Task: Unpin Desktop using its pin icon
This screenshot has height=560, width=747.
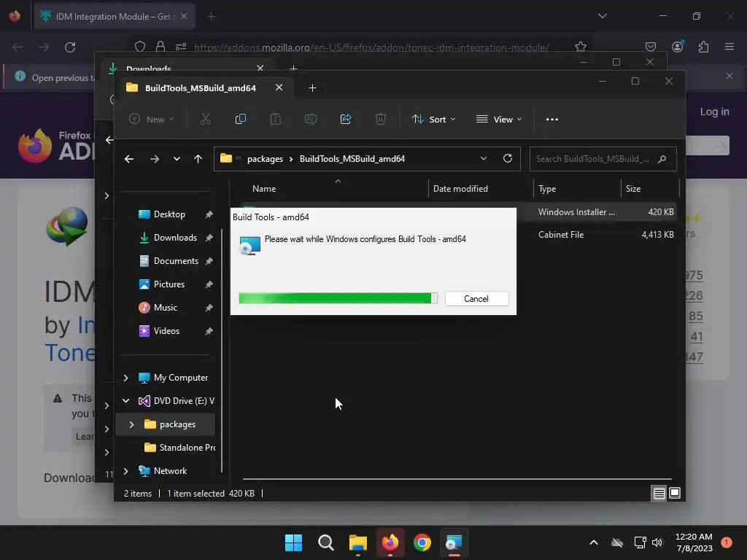Action: (x=209, y=214)
